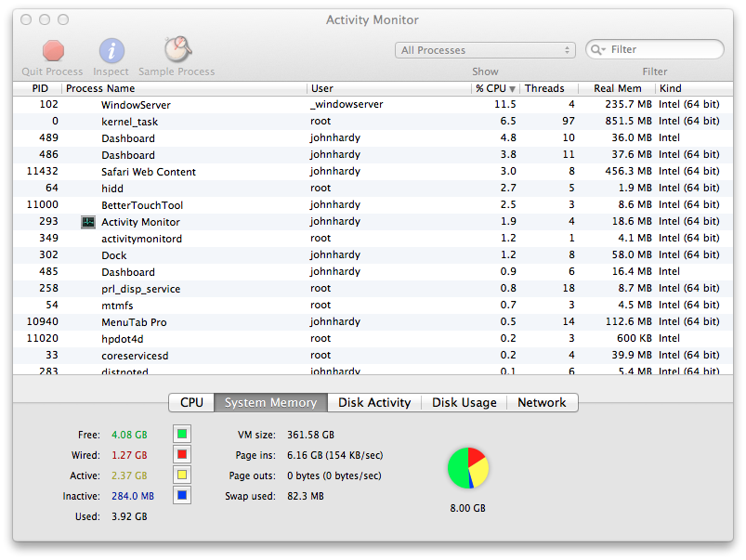Select the mtmfs process row
Screen dimensions: 746x560
373,305
